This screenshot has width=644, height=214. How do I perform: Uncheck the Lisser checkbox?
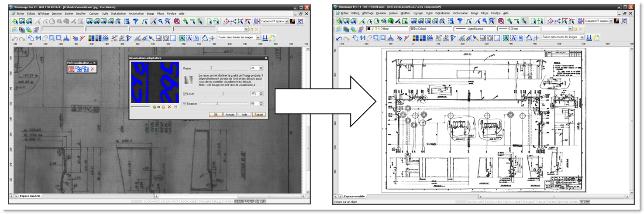[x=185, y=94]
